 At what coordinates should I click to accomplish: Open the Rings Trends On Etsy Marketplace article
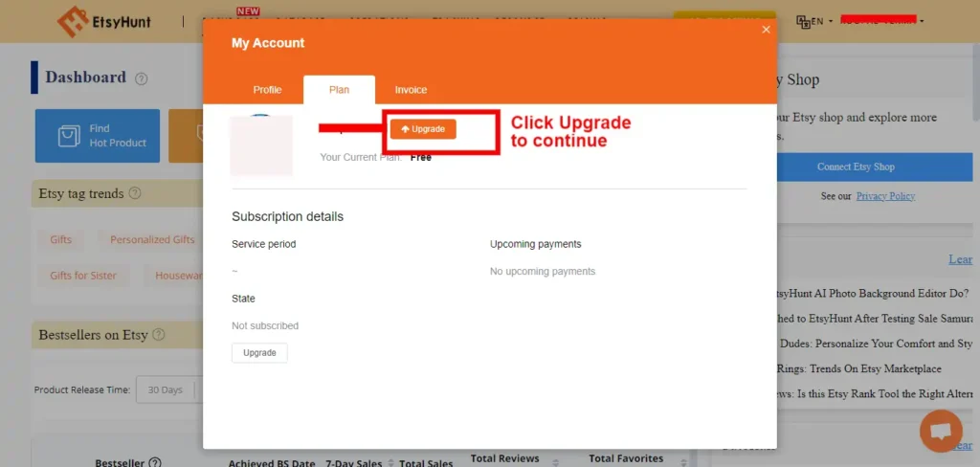click(858, 368)
